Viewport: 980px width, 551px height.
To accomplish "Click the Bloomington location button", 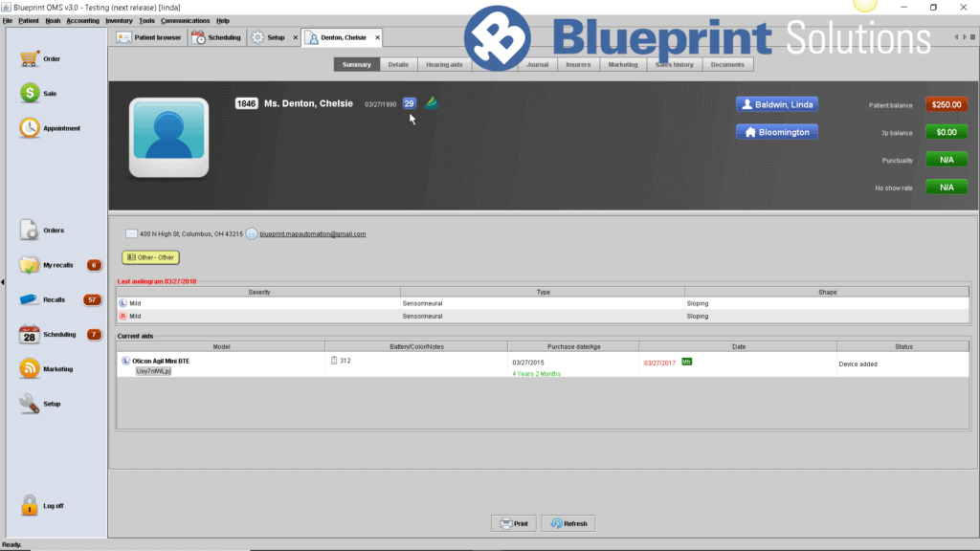I will click(777, 132).
